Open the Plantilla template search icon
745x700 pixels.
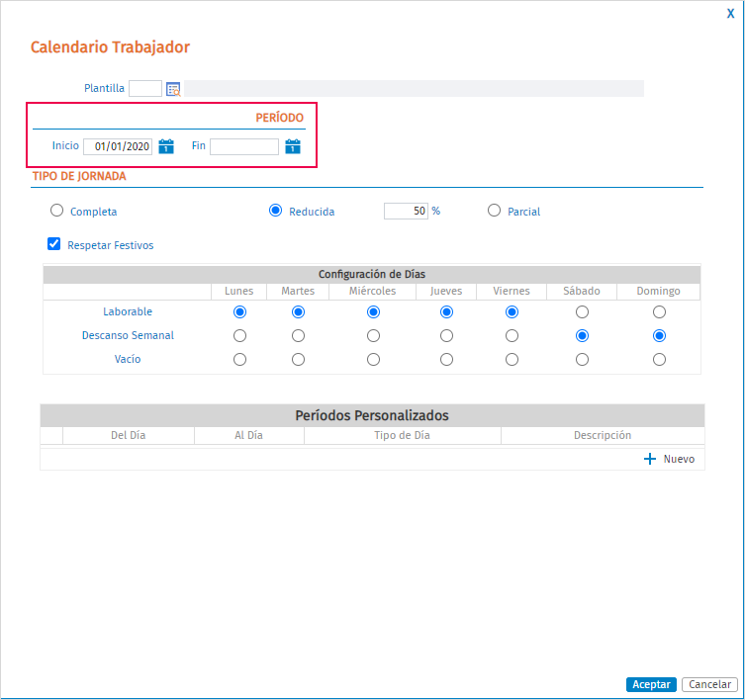point(173,89)
